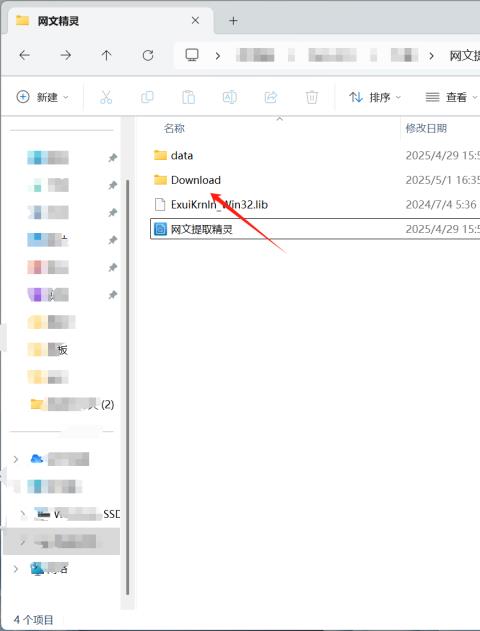Open the 排序 (Sort) dropdown

(375, 97)
